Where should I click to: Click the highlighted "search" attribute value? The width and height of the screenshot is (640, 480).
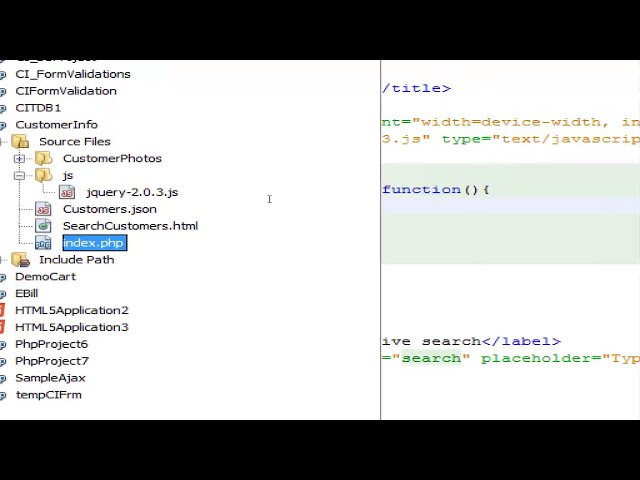(431, 358)
